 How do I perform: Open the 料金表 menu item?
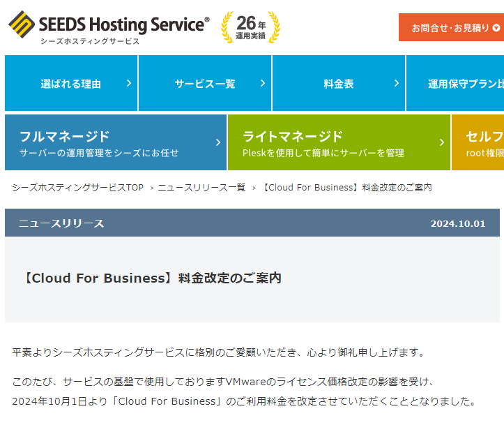click(339, 83)
